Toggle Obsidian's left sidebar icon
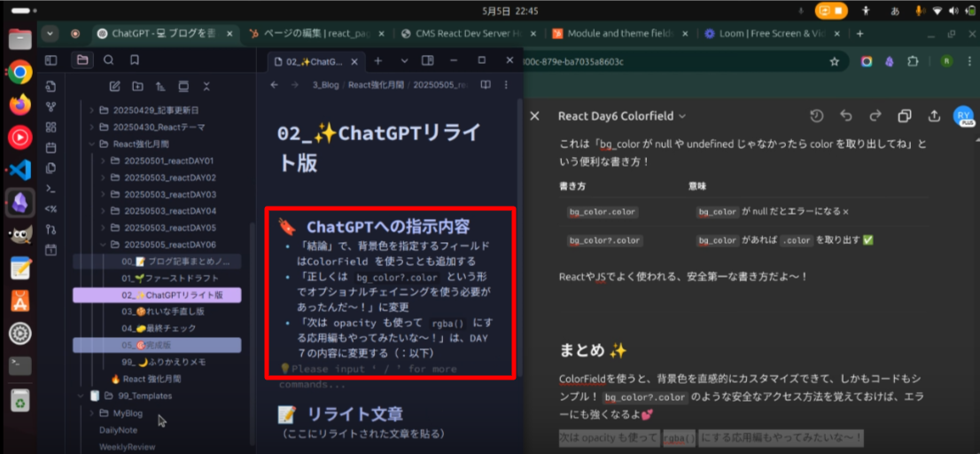 point(51,60)
